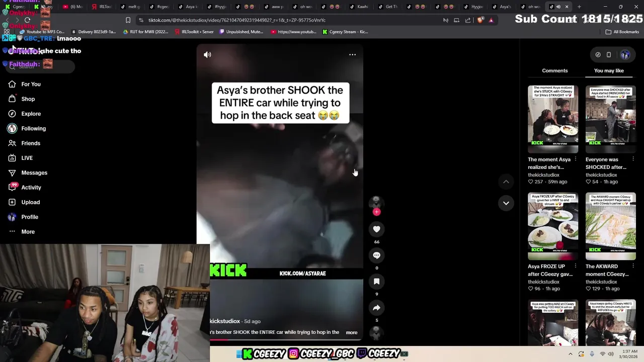644x362 pixels.
Task: Expand the system tray hidden icons chevron
Action: pos(570,354)
